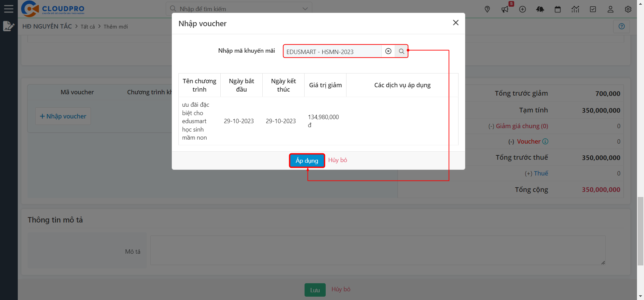Click Tạm tính value 350,000,000
This screenshot has width=644, height=300.
(x=601, y=110)
